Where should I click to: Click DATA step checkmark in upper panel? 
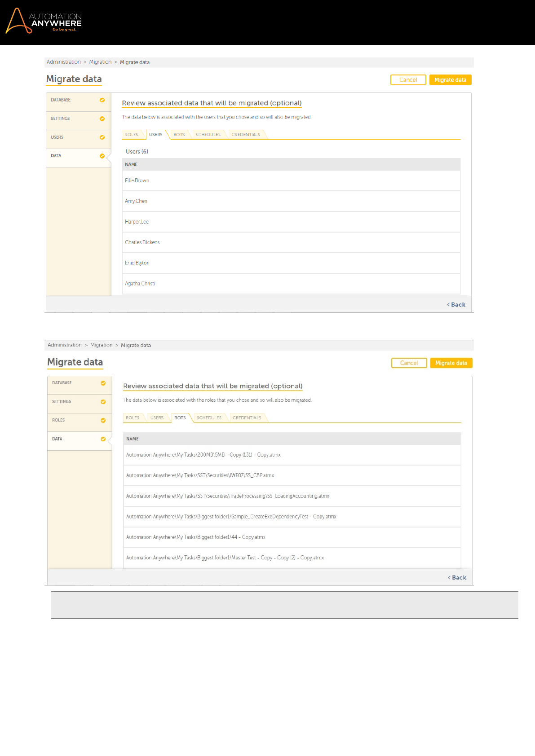(102, 156)
